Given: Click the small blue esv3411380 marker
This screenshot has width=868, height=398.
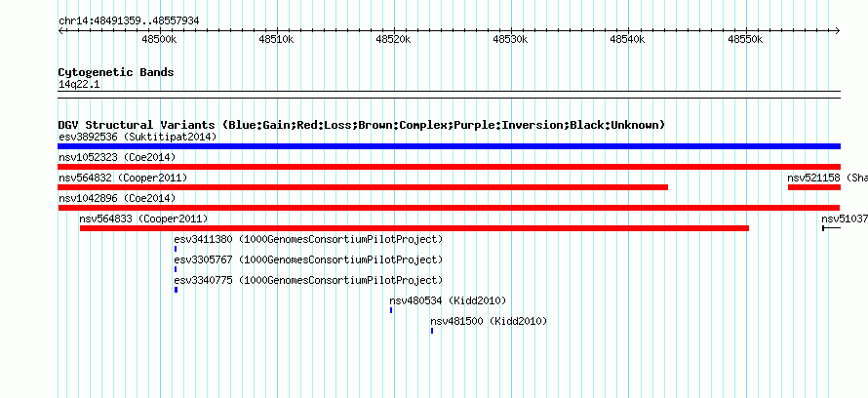Looking at the screenshot, I should [176, 249].
